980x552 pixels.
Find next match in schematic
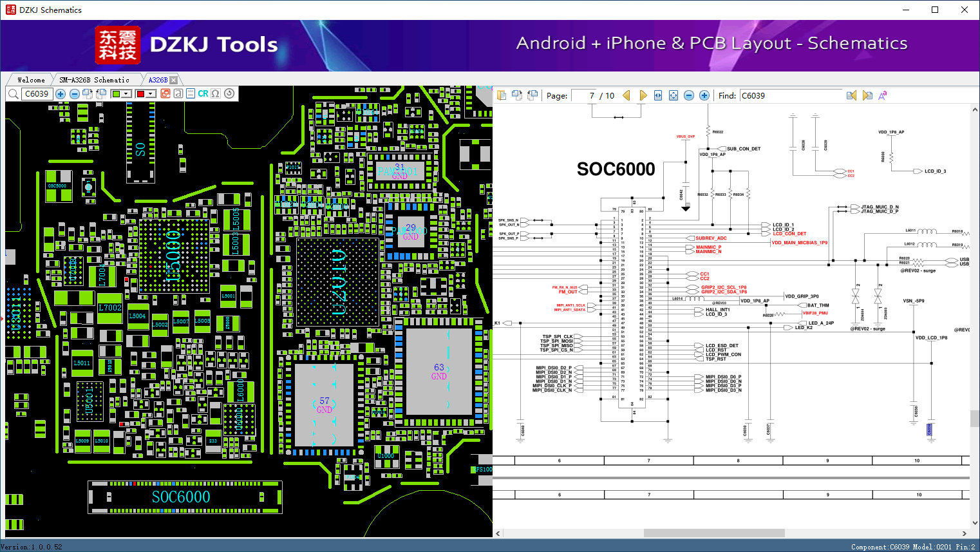pos(867,95)
